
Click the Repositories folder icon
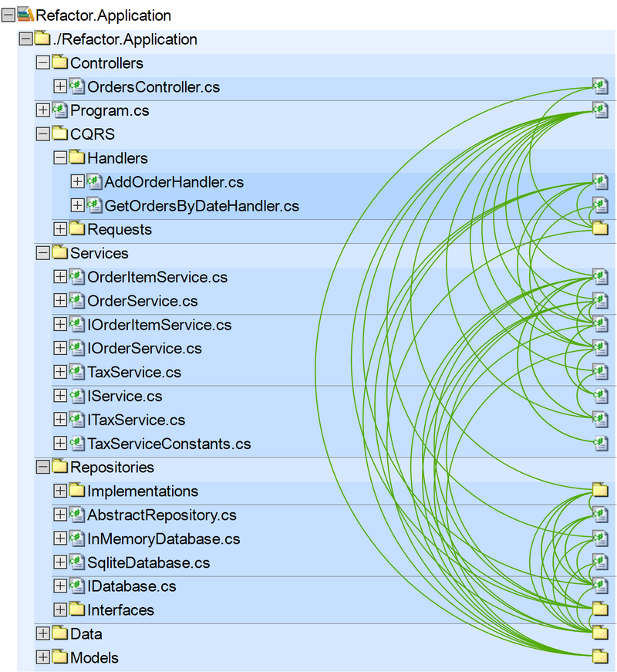click(x=59, y=466)
